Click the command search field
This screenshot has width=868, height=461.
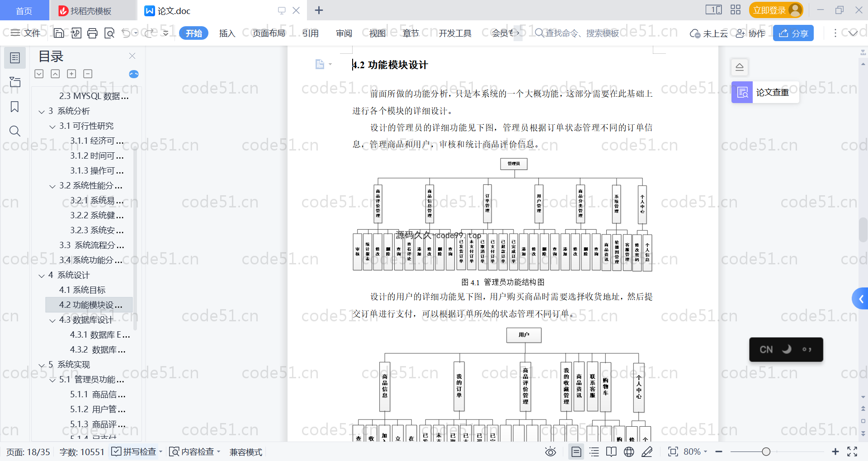[577, 33]
